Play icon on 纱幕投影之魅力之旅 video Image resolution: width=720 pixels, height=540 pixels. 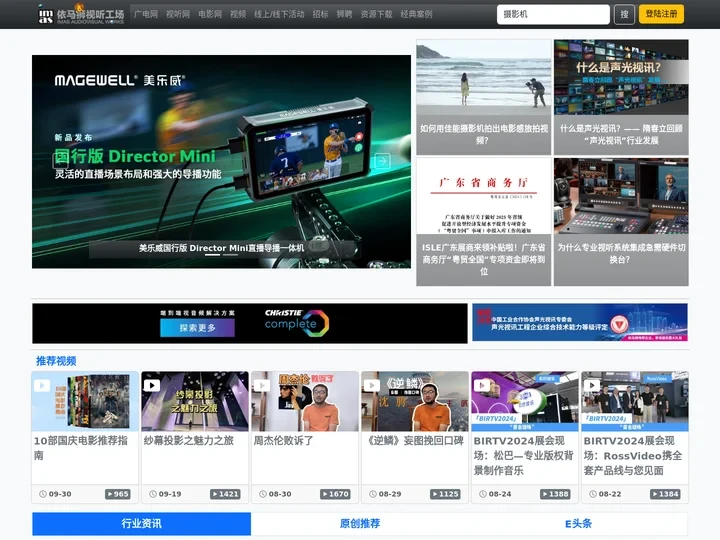pos(152,385)
